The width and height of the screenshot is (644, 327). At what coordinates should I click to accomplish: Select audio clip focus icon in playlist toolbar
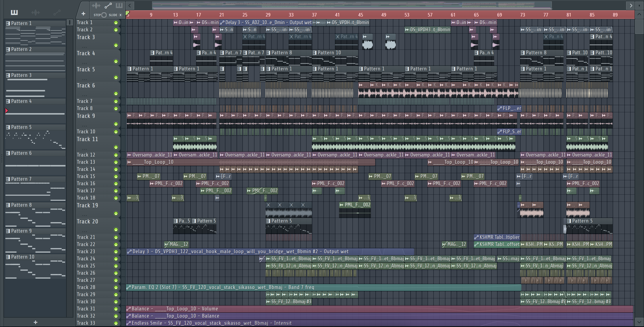[96, 6]
